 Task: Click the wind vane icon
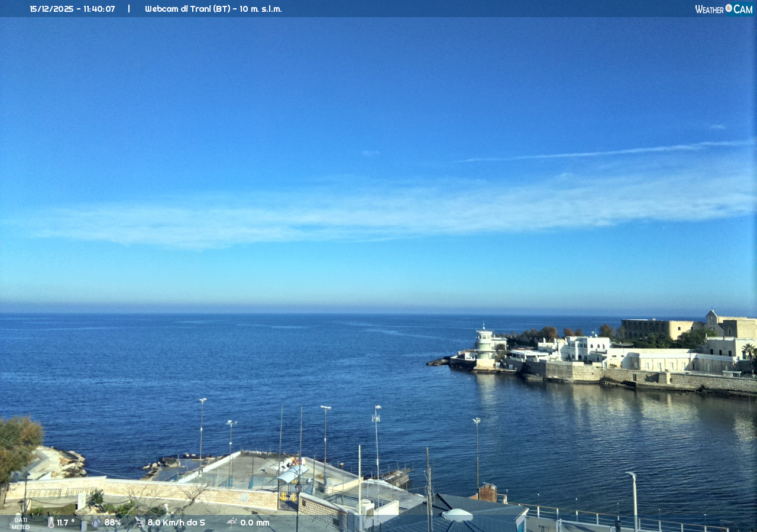pyautogui.click(x=140, y=523)
